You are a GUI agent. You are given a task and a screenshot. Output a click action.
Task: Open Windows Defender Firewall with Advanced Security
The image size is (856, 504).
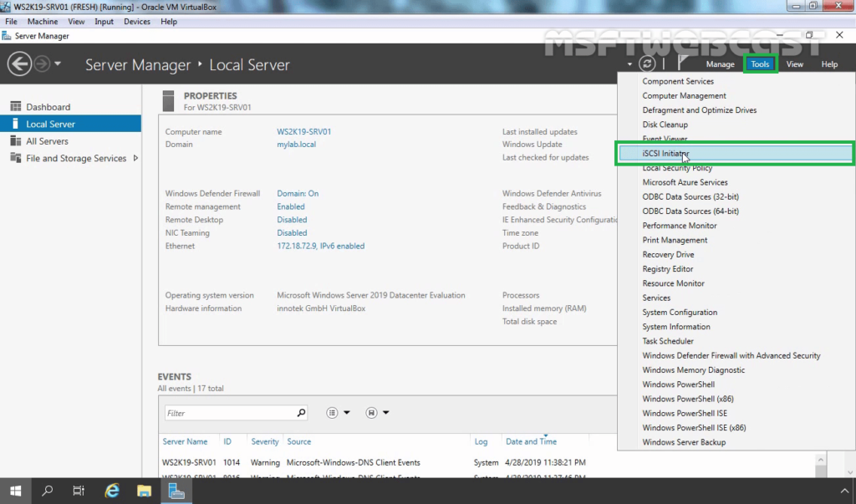click(x=731, y=355)
